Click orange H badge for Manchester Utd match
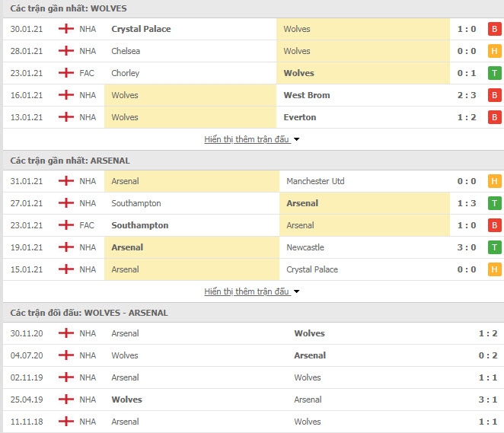Screen dimensions: 504x433 pos(494,181)
